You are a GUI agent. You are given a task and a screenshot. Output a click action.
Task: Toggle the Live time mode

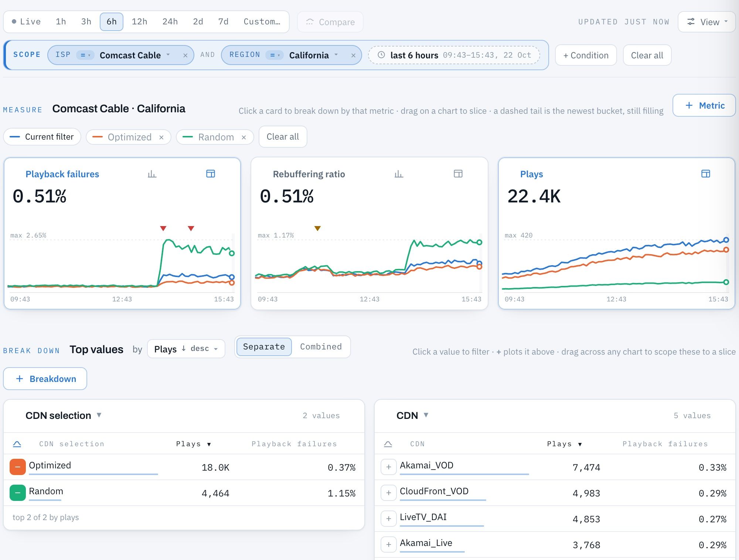(26, 22)
